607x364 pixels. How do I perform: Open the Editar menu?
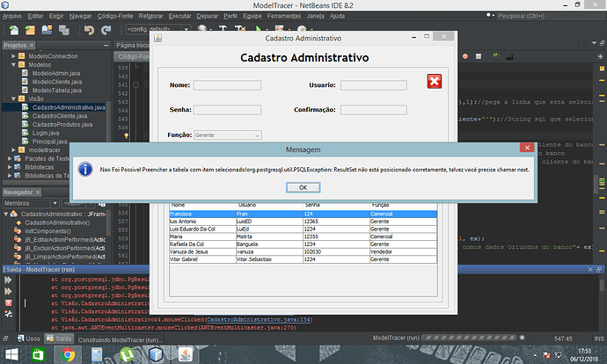[x=35, y=16]
